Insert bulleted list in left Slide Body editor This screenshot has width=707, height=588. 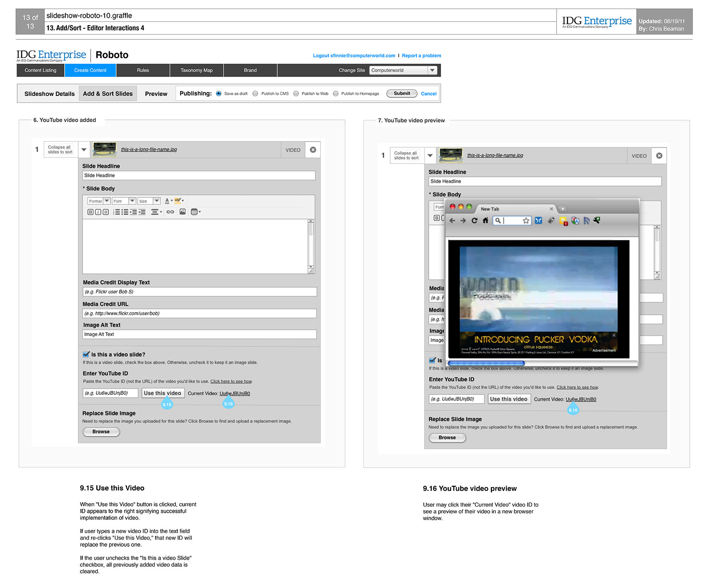[125, 212]
